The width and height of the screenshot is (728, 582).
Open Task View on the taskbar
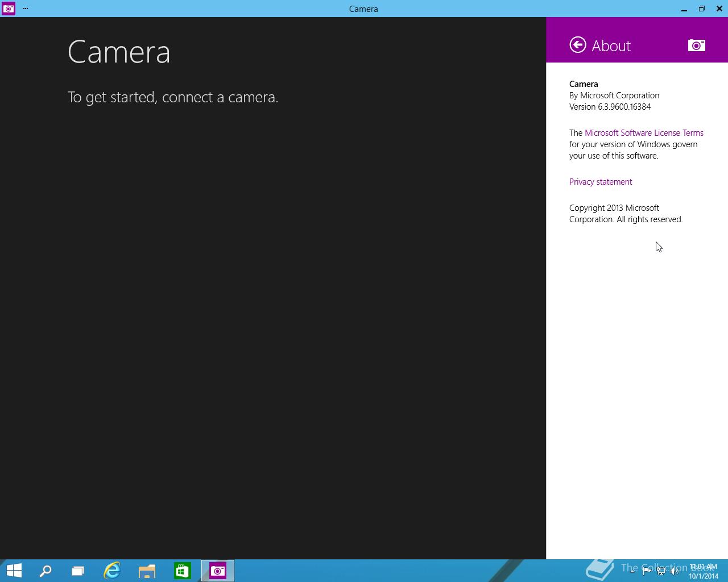point(78,571)
